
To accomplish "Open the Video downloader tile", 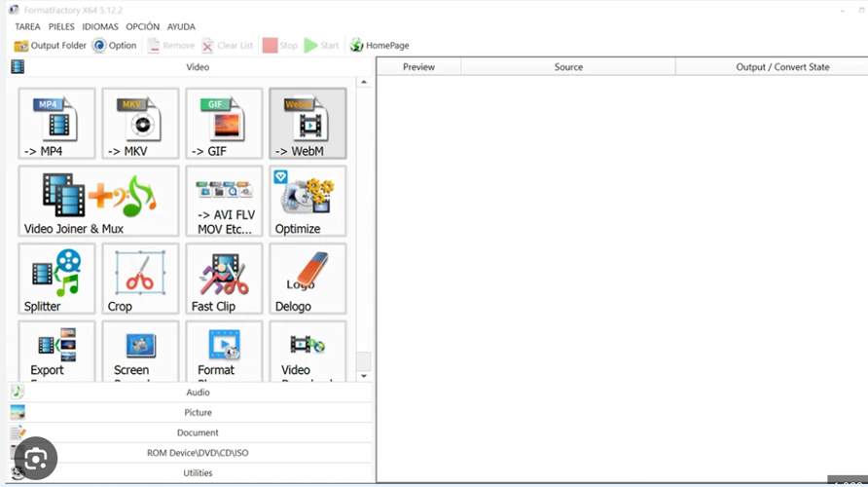I will [x=307, y=352].
